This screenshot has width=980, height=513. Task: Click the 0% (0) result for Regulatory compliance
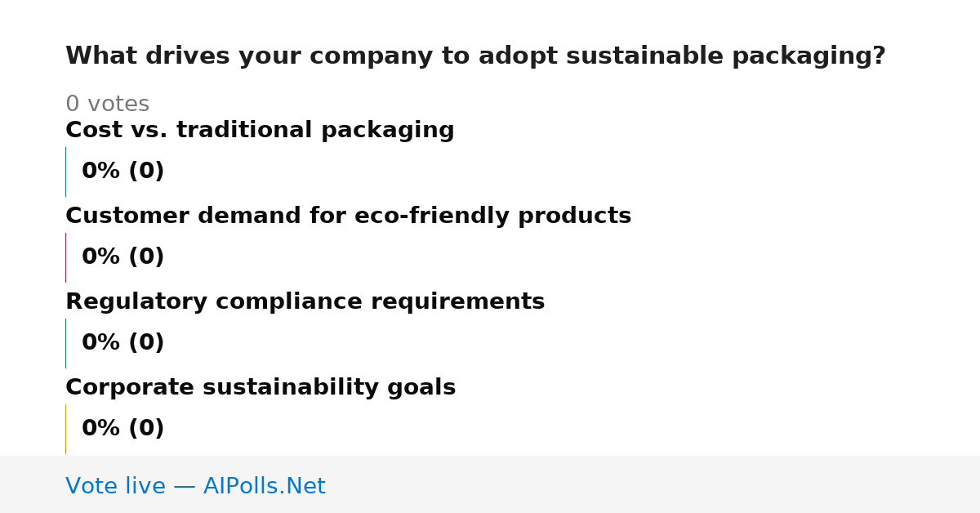click(122, 343)
